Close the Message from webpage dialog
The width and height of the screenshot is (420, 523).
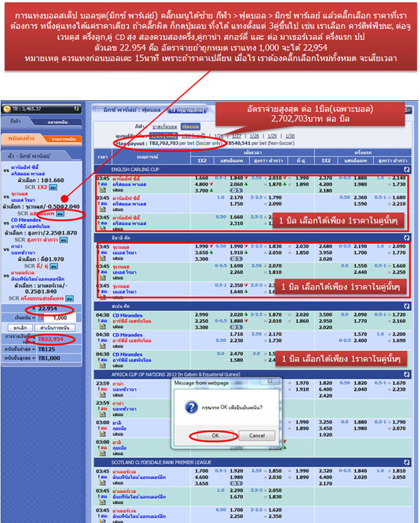click(269, 381)
